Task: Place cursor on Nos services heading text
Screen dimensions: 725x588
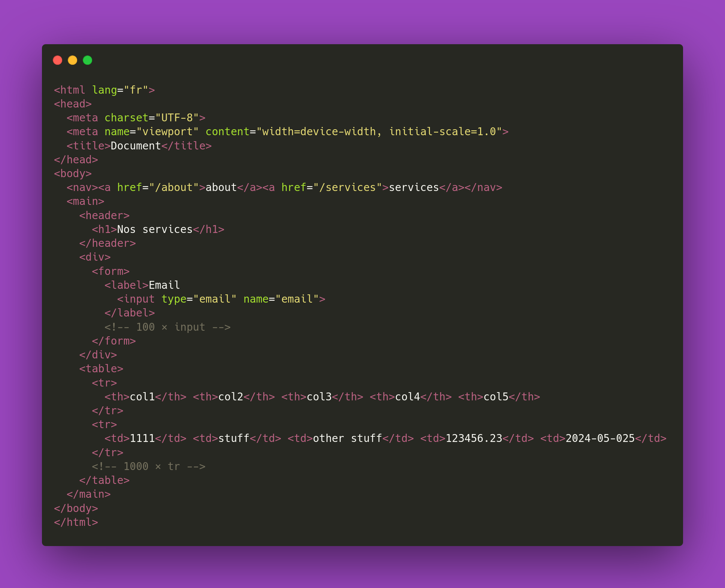Action: coord(155,230)
